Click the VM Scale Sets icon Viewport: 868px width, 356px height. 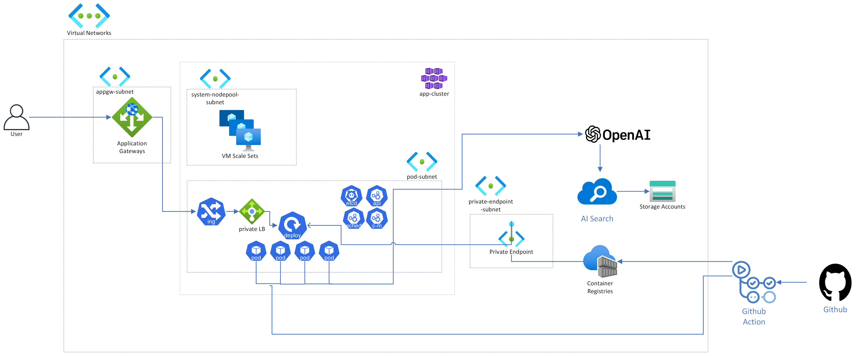[240, 130]
